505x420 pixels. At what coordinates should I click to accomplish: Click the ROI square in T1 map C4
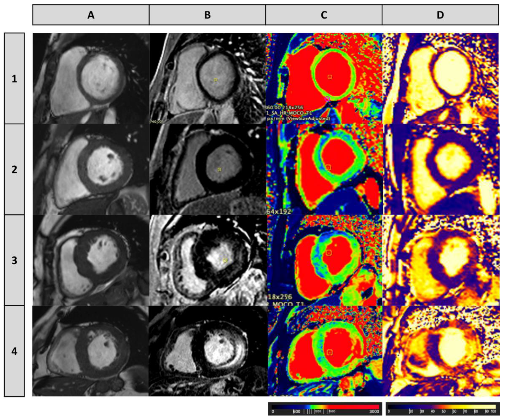pyautogui.click(x=330, y=353)
